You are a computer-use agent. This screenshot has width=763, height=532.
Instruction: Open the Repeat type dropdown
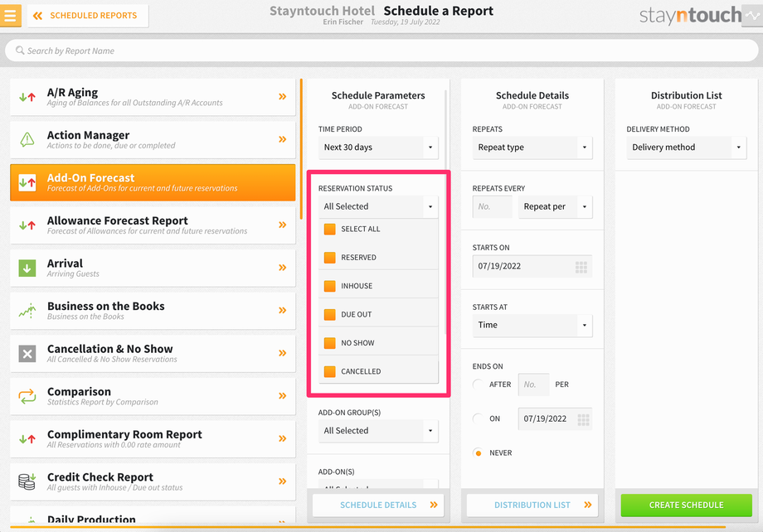(x=532, y=148)
